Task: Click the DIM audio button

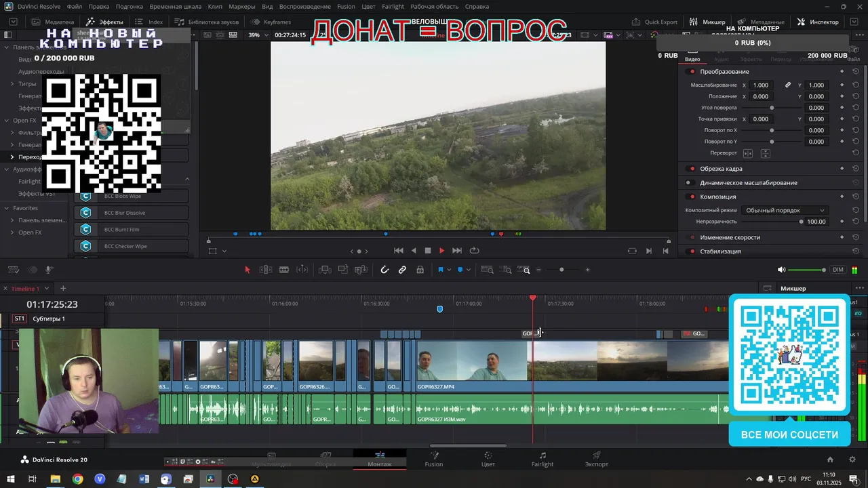Action: click(x=838, y=270)
